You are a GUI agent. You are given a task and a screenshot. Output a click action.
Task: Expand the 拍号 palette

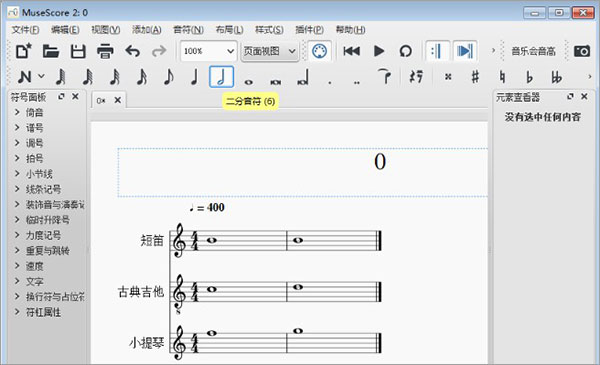[17, 158]
